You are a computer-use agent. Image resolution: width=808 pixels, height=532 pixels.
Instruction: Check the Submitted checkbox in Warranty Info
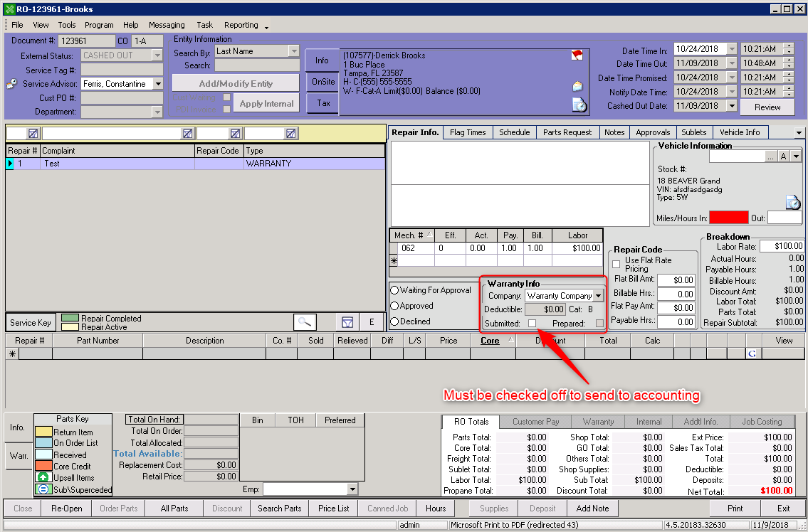click(531, 322)
